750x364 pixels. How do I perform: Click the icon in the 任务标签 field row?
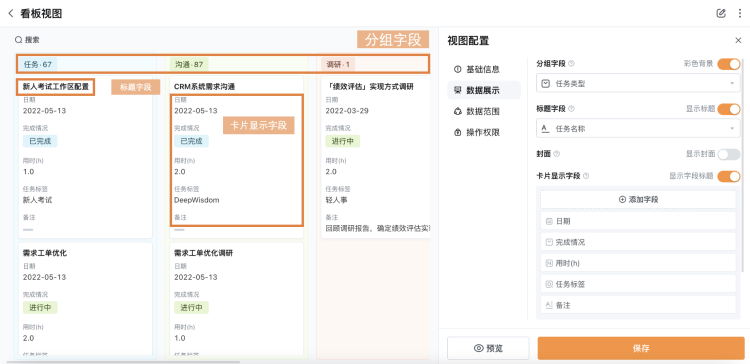coord(549,284)
